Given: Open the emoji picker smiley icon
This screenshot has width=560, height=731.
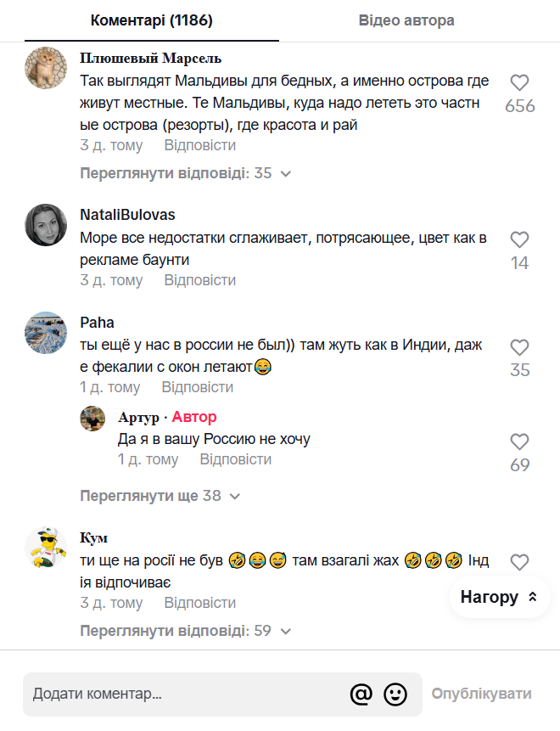Looking at the screenshot, I should [395, 694].
